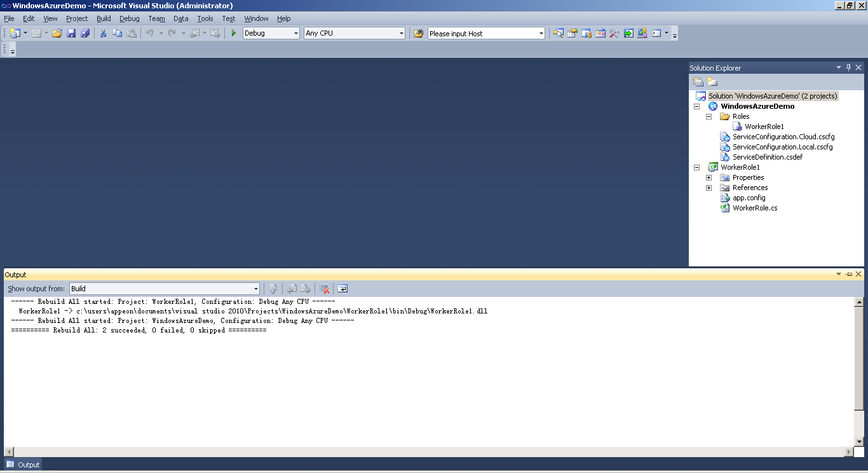Click the Properties Window toolbar icon
This screenshot has width=868, height=473.
click(x=573, y=33)
